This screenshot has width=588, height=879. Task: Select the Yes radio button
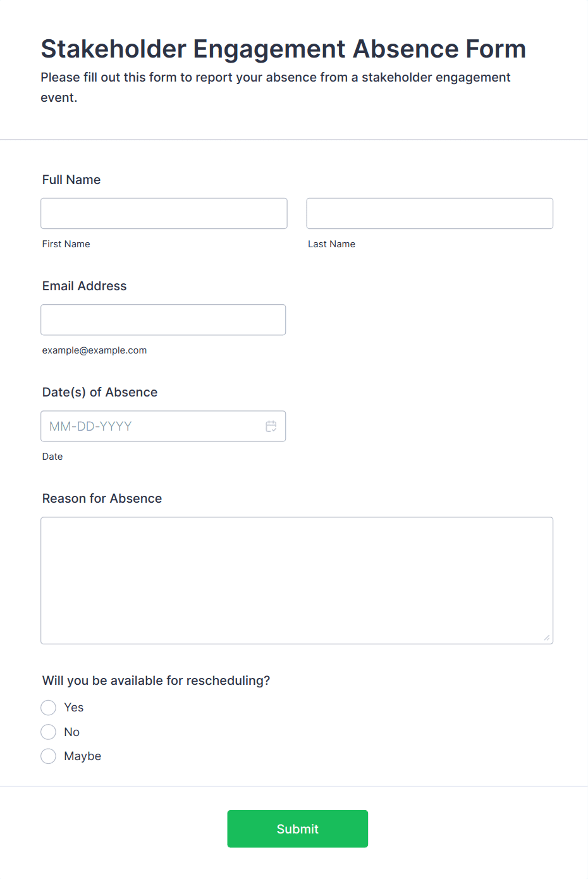(49, 708)
